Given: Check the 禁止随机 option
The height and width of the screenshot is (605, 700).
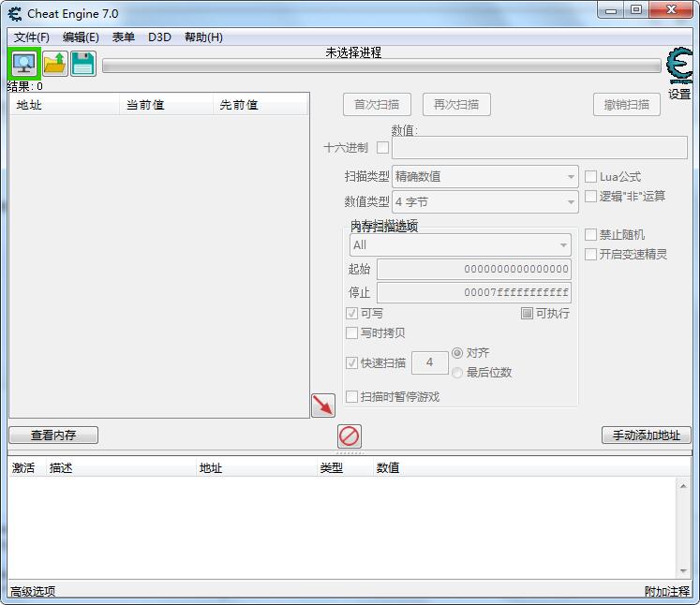Looking at the screenshot, I should tap(590, 234).
